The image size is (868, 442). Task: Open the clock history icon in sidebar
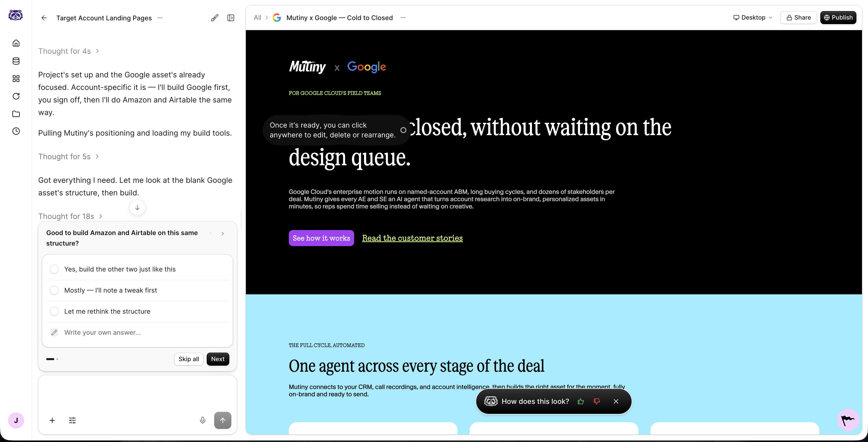tap(16, 131)
